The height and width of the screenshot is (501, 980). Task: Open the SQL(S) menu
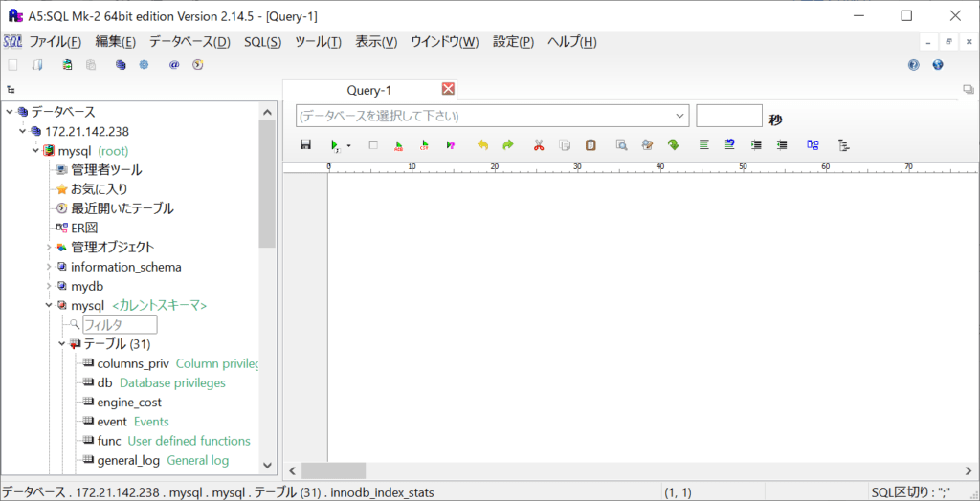263,42
